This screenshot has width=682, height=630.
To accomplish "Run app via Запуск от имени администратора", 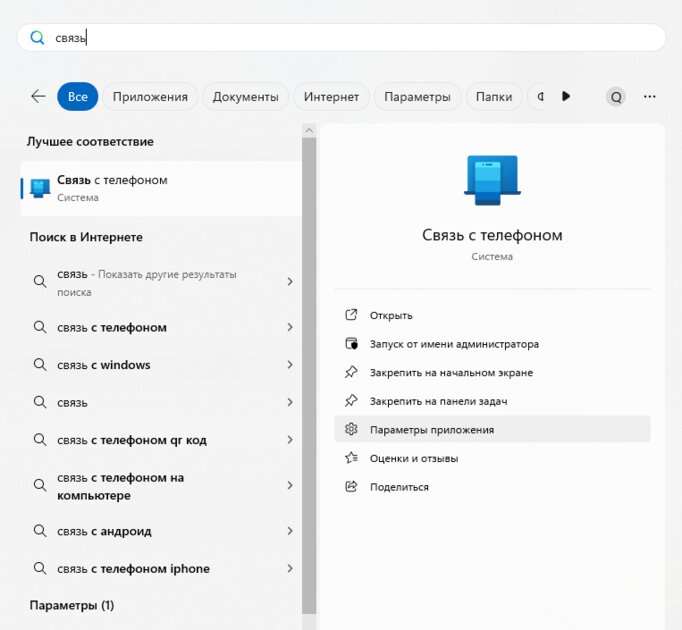I will [454, 344].
